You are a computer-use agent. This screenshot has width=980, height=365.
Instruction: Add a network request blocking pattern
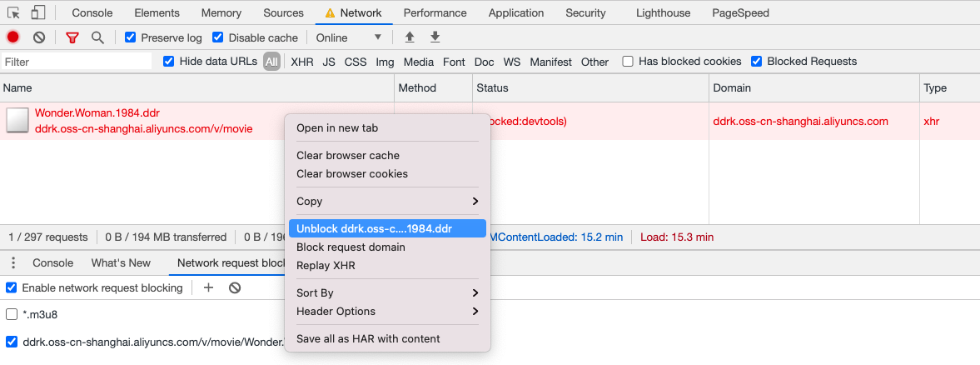coord(209,287)
